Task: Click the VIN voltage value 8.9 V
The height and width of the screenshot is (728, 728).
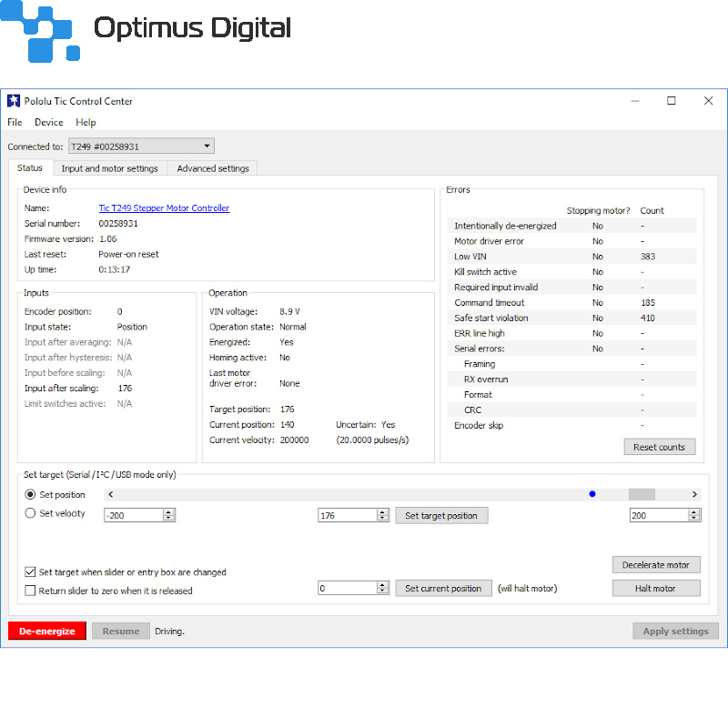Action: pyautogui.click(x=289, y=311)
